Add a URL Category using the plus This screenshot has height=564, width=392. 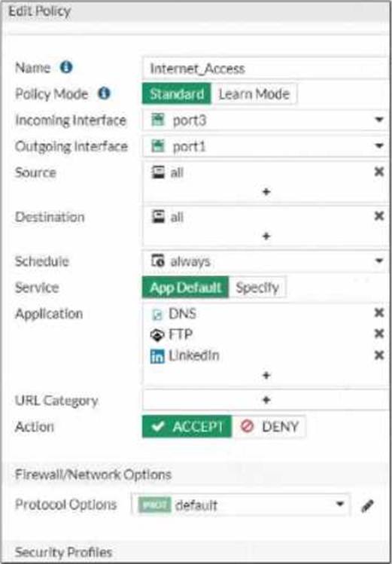(266, 400)
